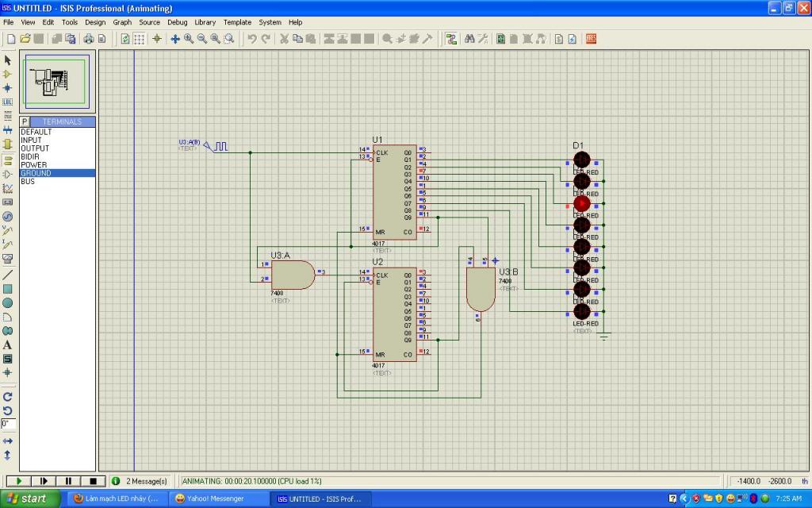Viewport: 812px width, 508px height.
Task: Click the Zoom In magnifier icon
Action: click(x=189, y=39)
